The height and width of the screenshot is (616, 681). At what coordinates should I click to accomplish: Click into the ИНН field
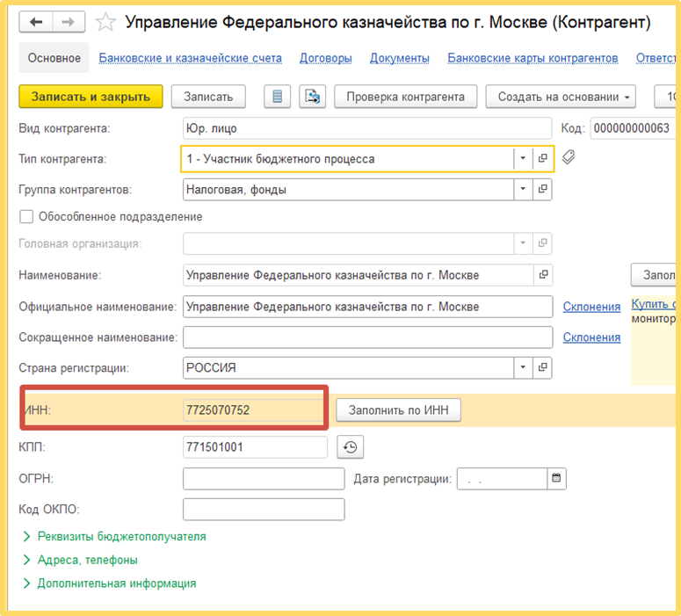click(x=253, y=410)
